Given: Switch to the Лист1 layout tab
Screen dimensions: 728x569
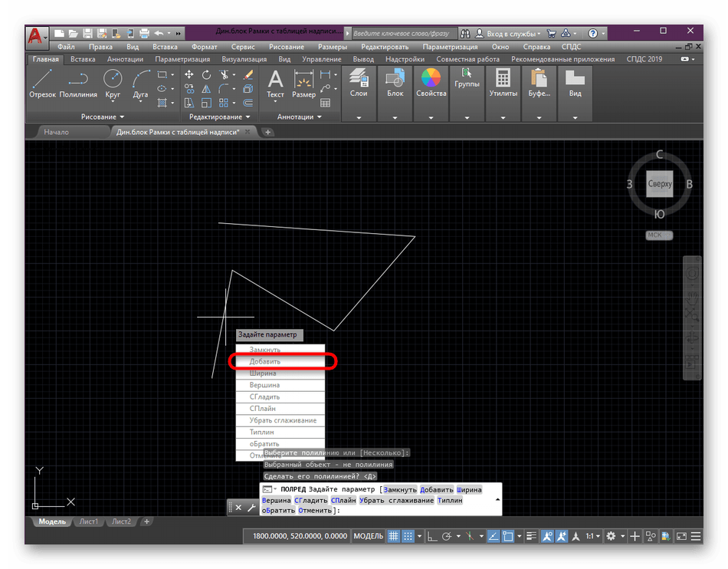Looking at the screenshot, I should coord(87,521).
